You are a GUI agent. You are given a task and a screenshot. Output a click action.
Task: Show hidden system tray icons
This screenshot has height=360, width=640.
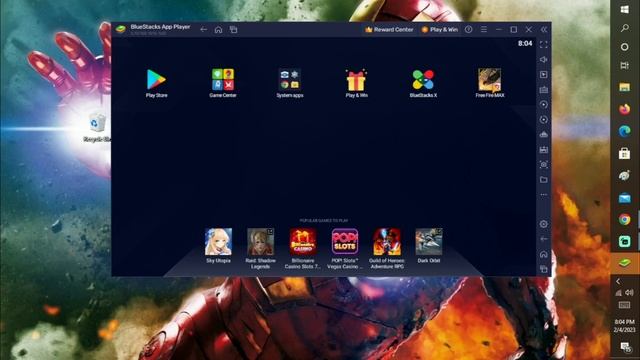pos(618,281)
